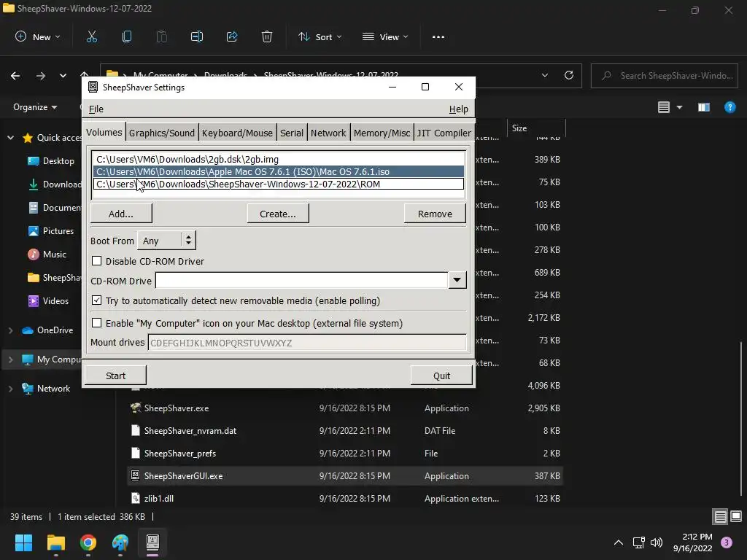Click the CD-ROM Drive text field
The height and width of the screenshot is (560, 747).
click(x=301, y=280)
